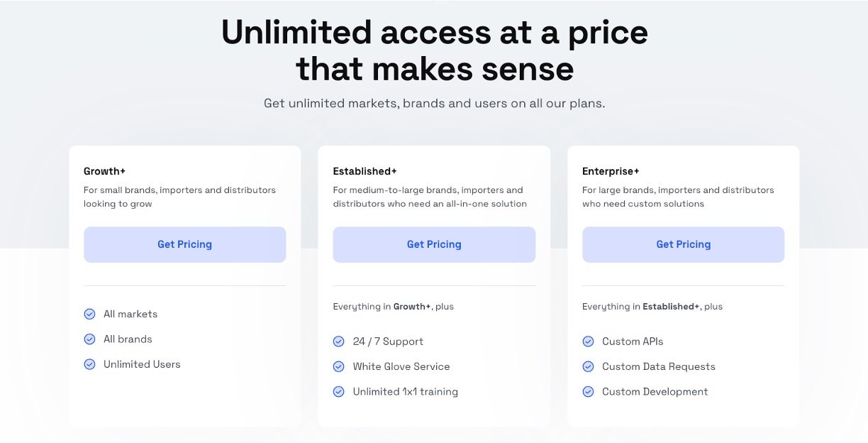
Task: Click the checkmark icon beside Unlimited 1x1 training
Action: 339,391
